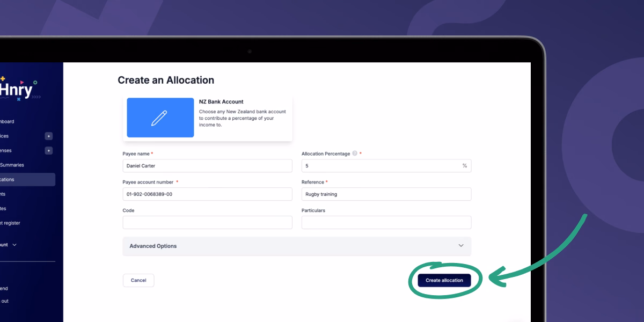Image resolution: width=644 pixels, height=322 pixels.
Task: Click the plus icon beside Expenses
Action: [x=49, y=151]
